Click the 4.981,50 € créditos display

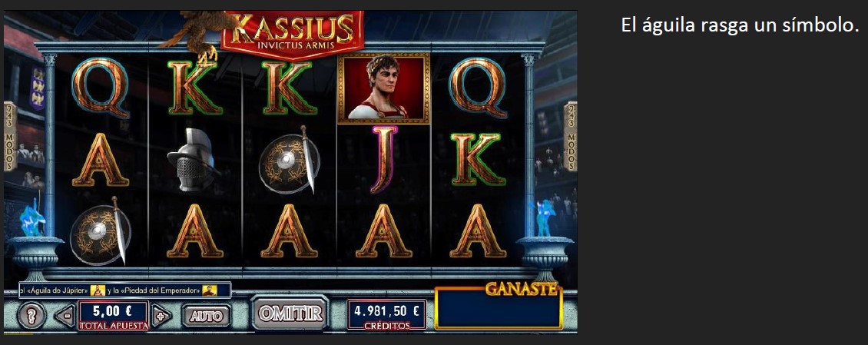pyautogui.click(x=386, y=314)
